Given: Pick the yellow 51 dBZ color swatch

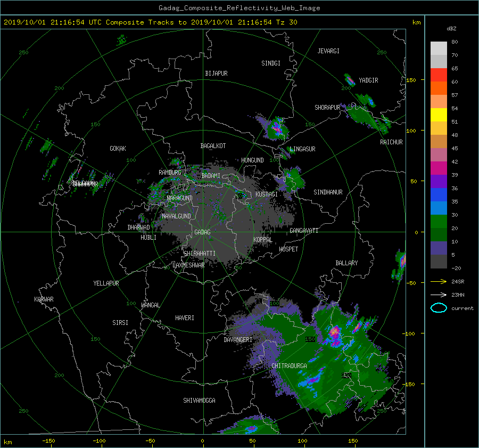Looking at the screenshot, I should click(439, 115).
